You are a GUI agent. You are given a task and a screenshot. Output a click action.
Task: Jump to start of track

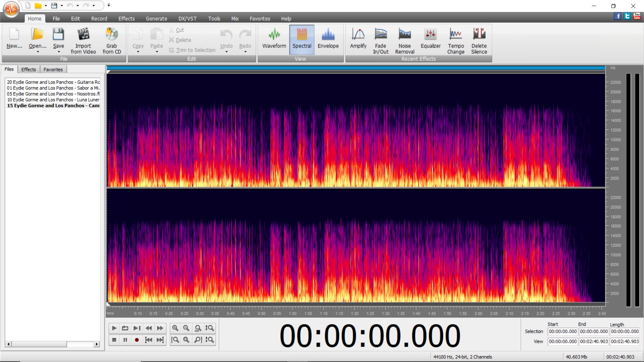tap(149, 340)
